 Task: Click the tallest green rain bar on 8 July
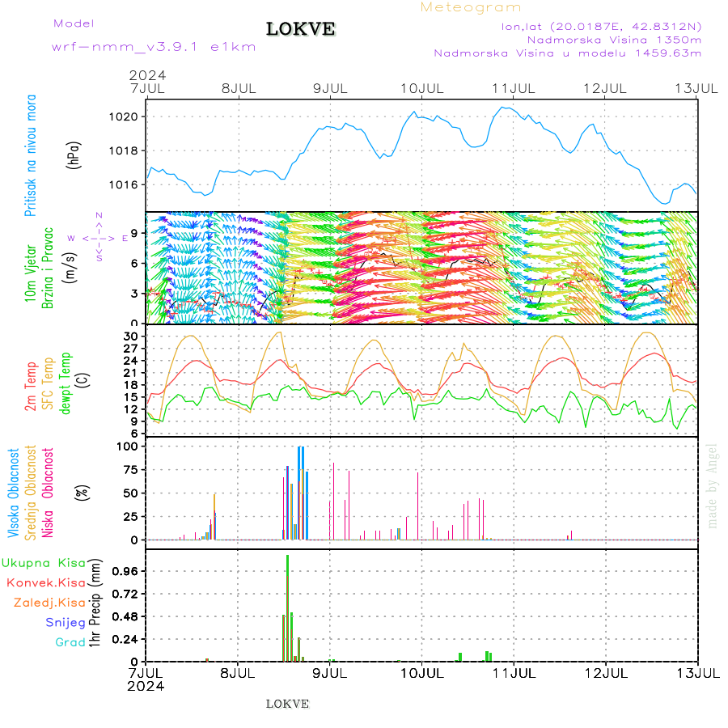click(x=287, y=608)
